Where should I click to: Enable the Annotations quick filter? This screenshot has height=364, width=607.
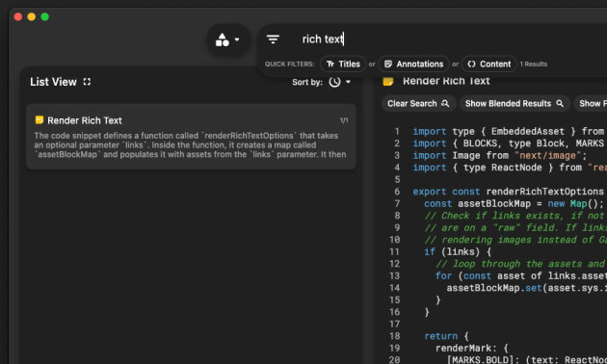pyautogui.click(x=413, y=65)
